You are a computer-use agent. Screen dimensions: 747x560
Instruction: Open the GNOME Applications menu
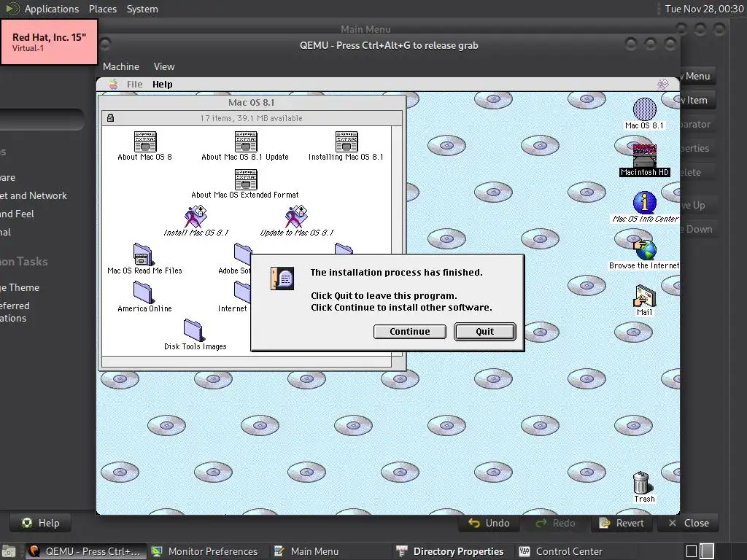coord(52,9)
